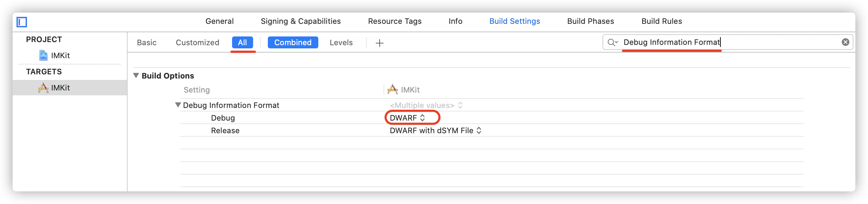Click the IMKit project file icon
Screen dimensions: 868x204
coord(43,55)
